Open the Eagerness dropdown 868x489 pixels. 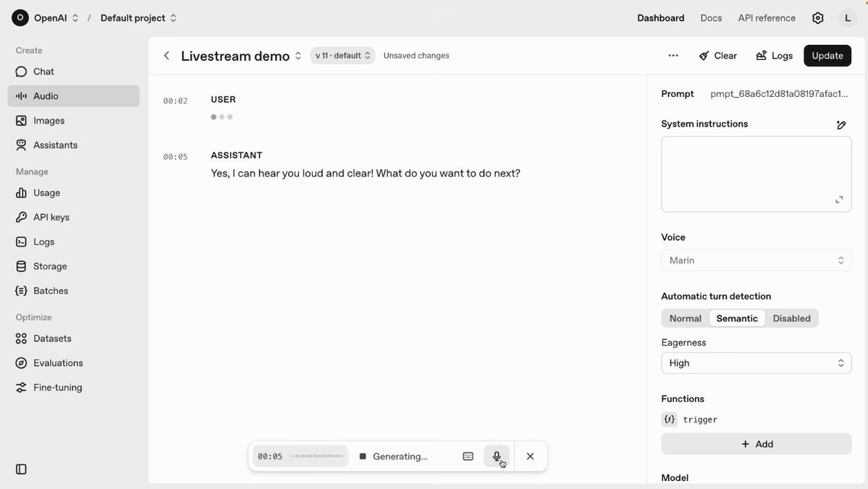[x=756, y=363]
